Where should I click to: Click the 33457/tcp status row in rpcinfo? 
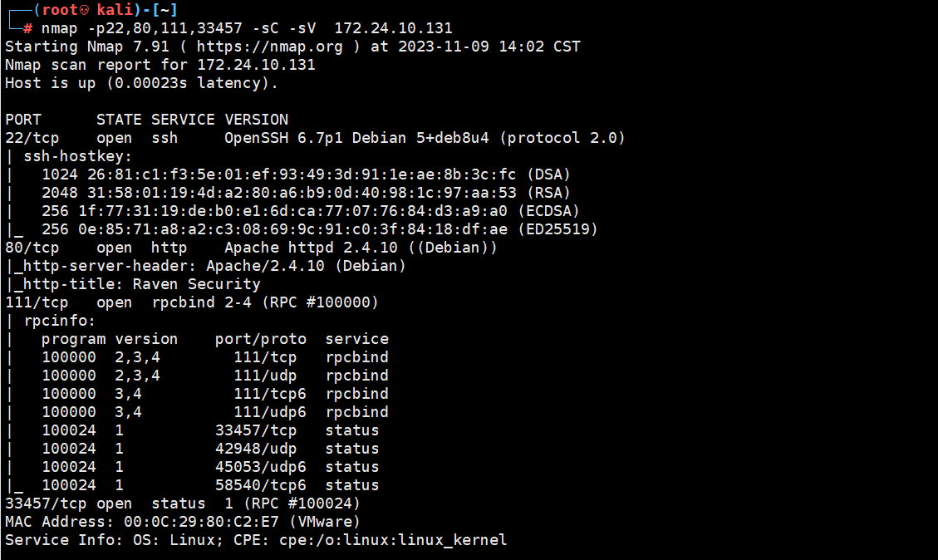click(x=210, y=430)
